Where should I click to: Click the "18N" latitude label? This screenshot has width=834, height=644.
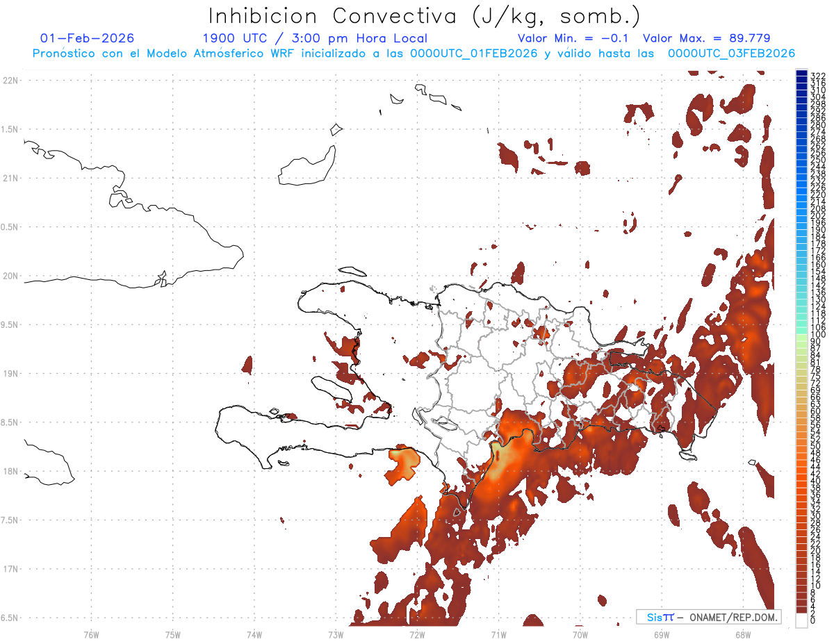10,471
